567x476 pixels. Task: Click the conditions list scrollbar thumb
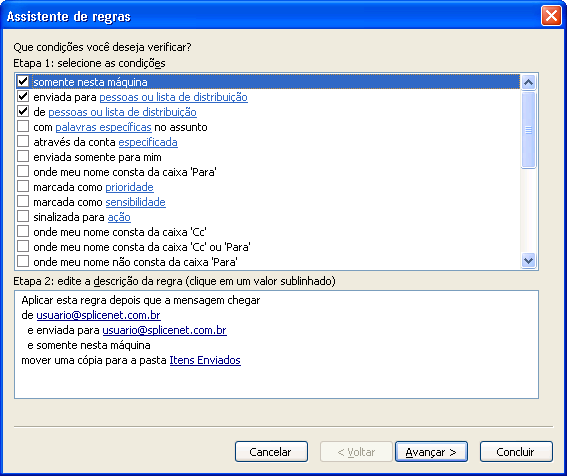pos(528,129)
